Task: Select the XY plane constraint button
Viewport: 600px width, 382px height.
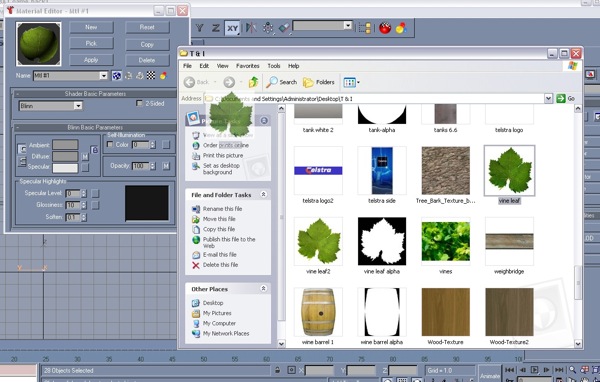Action: [x=232, y=28]
